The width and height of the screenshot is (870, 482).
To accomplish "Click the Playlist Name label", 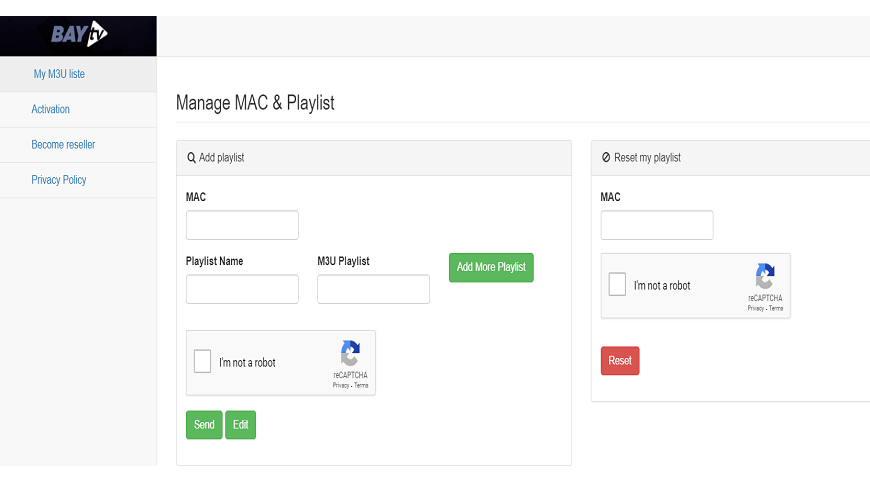I will 214,261.
